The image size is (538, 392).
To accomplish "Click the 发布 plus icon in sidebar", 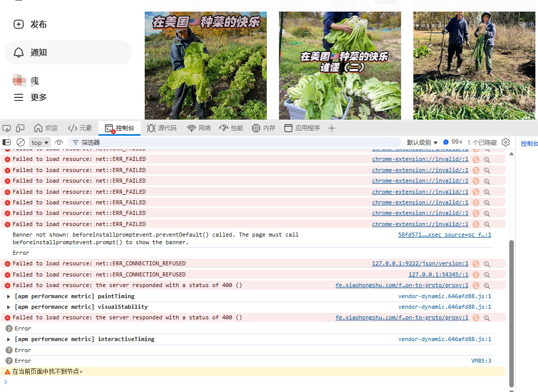I will coord(19,24).
